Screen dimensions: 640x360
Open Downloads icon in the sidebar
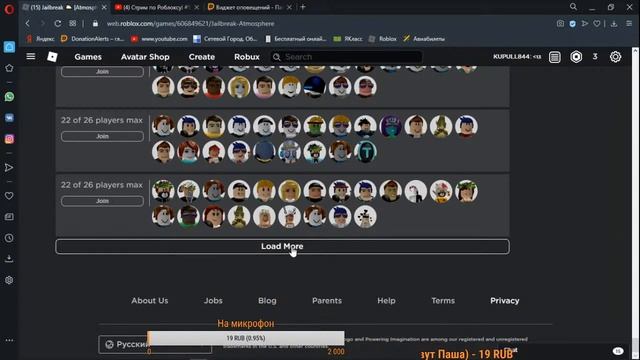tap(9, 259)
